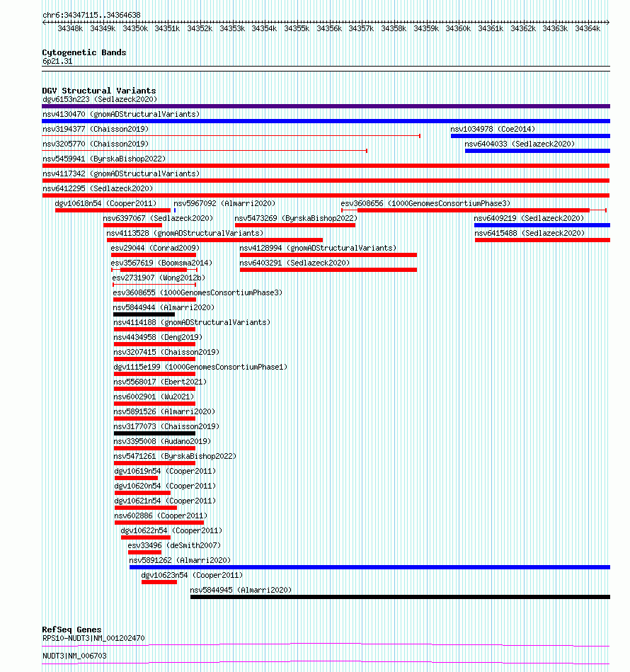Click the RPS10-NUDT3|NM_001202470 gene label

93,639
